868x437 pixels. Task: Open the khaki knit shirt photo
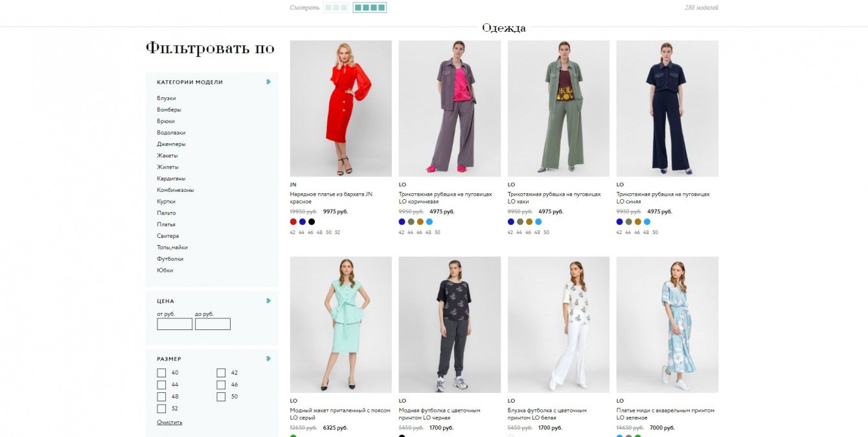click(558, 108)
